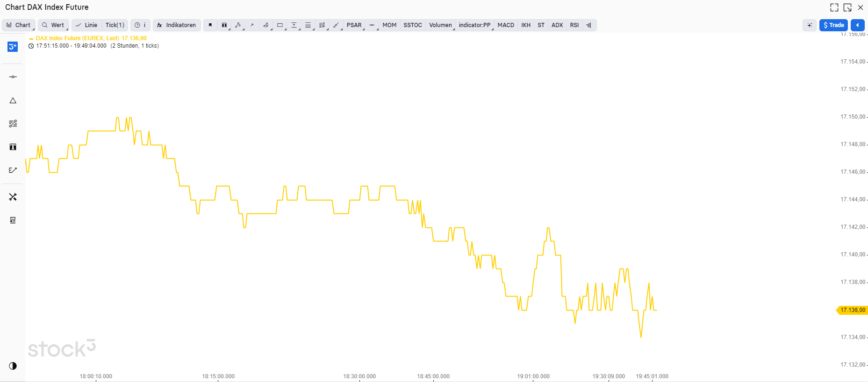Select the Fibonacci levels tool in toolbar

[322, 25]
